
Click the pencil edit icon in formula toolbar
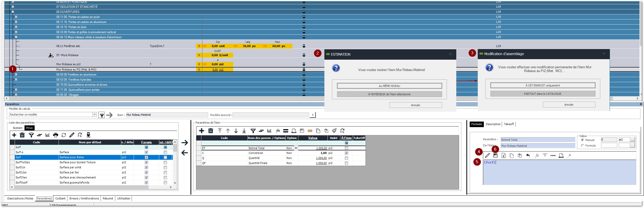click(487, 155)
